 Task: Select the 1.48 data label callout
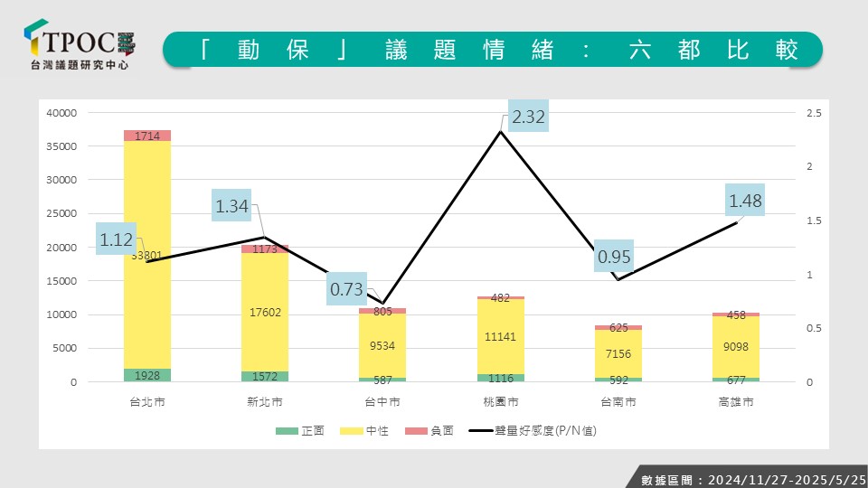pyautogui.click(x=746, y=200)
